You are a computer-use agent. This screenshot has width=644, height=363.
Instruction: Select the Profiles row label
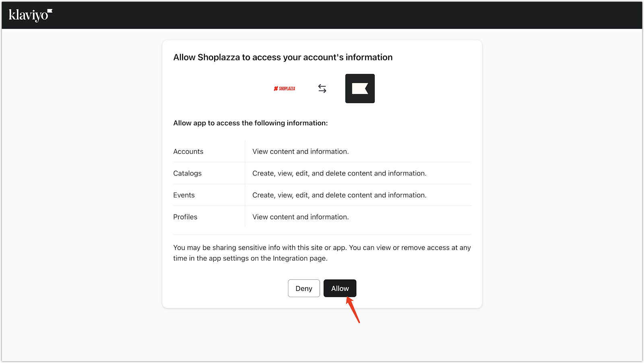(x=185, y=217)
